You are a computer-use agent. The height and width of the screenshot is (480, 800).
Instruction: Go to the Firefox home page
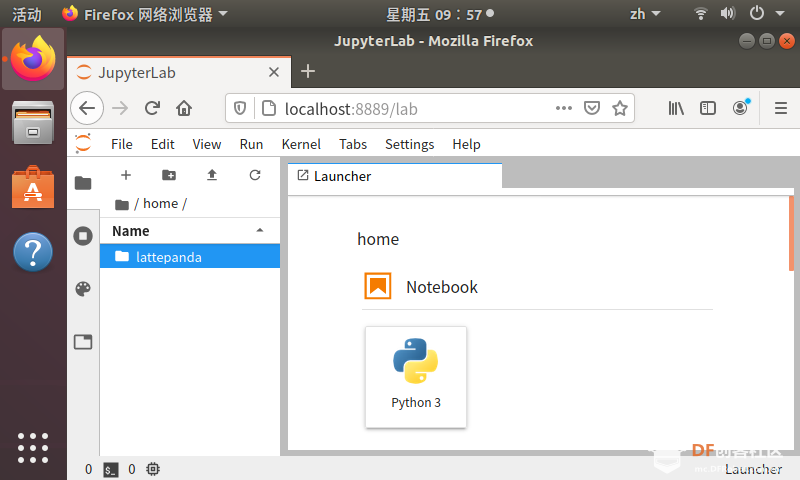tap(184, 108)
